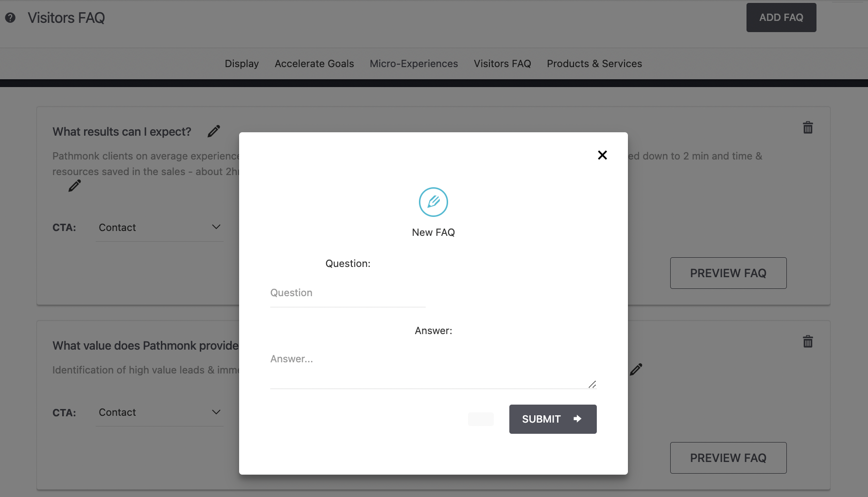Expand the Contact selector chevron in the first card
Viewport: 868px width, 497px height.
[216, 227]
